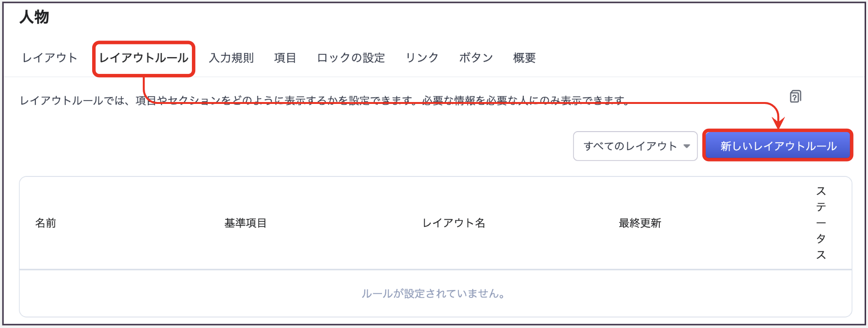The width and height of the screenshot is (868, 328).
Task: Click the caret arrow of the layout filter
Action: [x=687, y=146]
